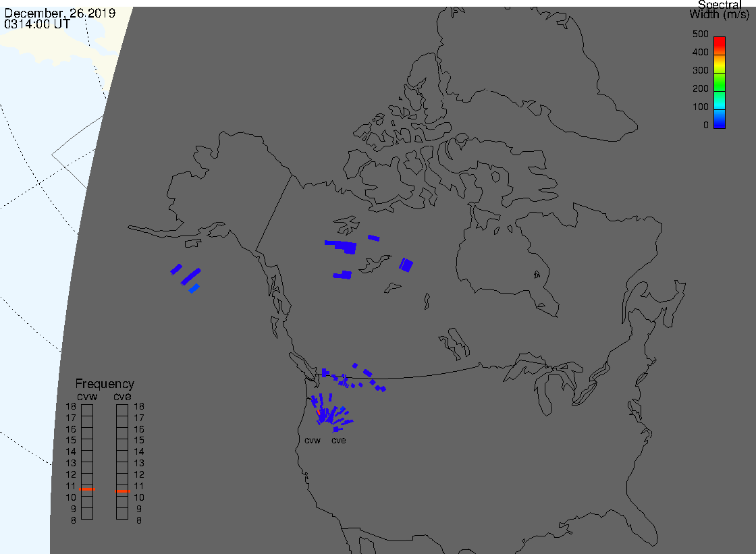Select the 400 value on the color scale

(x=700, y=52)
